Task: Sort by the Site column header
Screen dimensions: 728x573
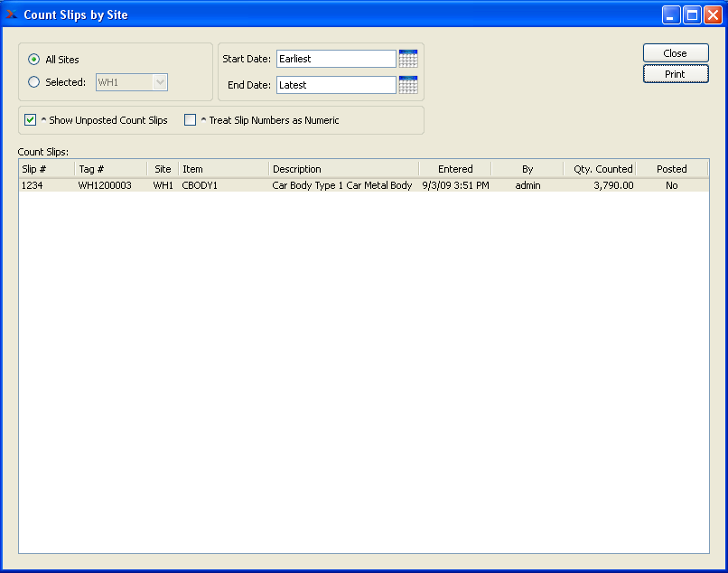Action: pyautogui.click(x=163, y=169)
